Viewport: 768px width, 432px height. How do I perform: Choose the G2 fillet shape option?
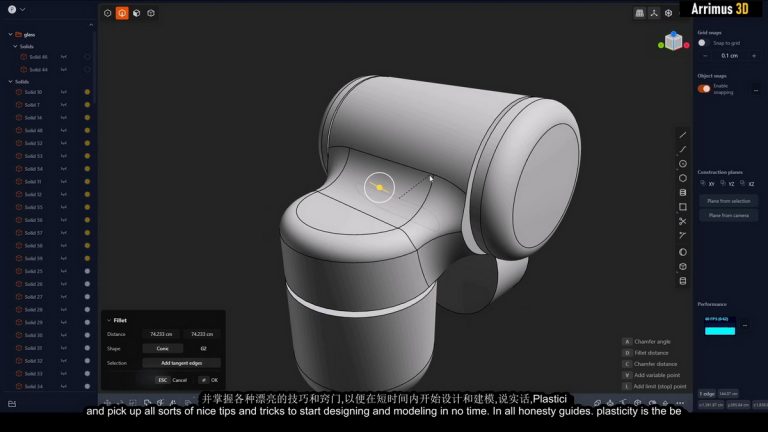click(x=203, y=348)
